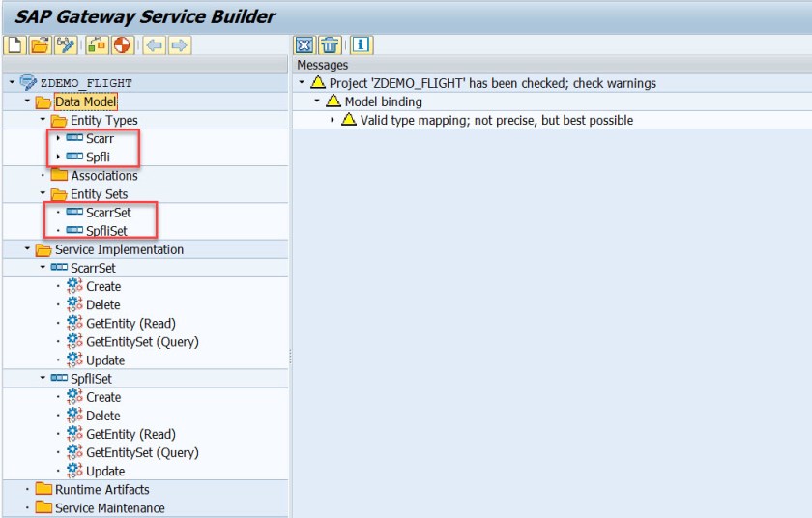Click the Check Project Consistency icon
Screen dimensions: 812x518
pos(97,45)
